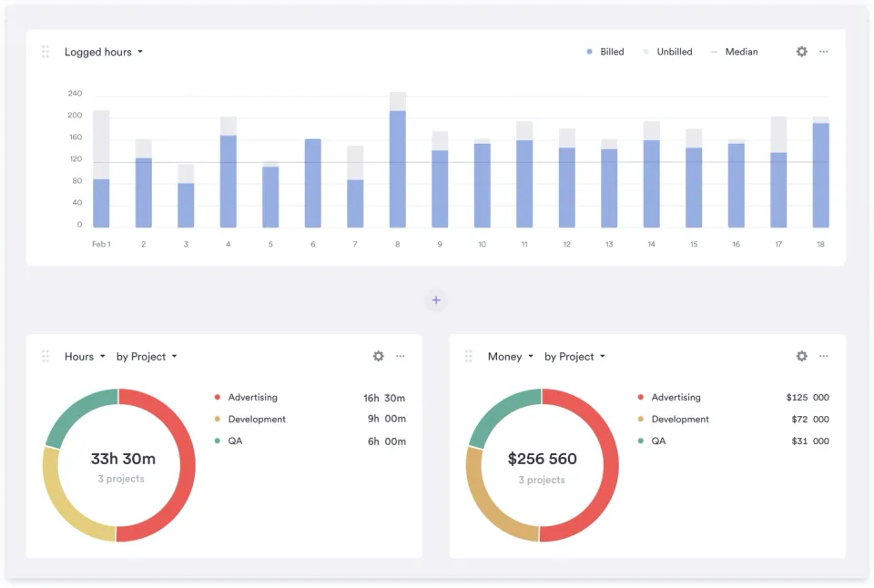
Task: Click the drag handle of the Logged hours widget
Action: 44,52
